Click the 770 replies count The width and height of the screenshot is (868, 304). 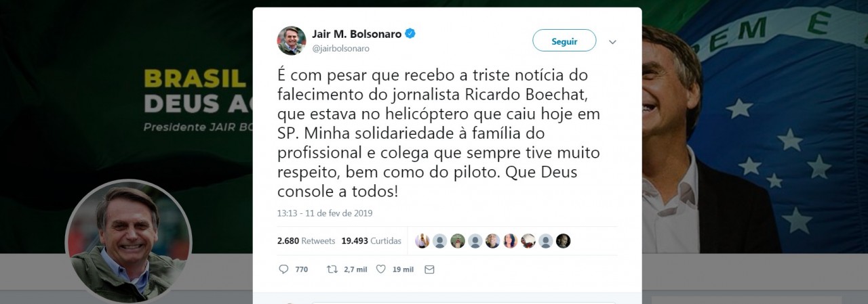tap(302, 269)
